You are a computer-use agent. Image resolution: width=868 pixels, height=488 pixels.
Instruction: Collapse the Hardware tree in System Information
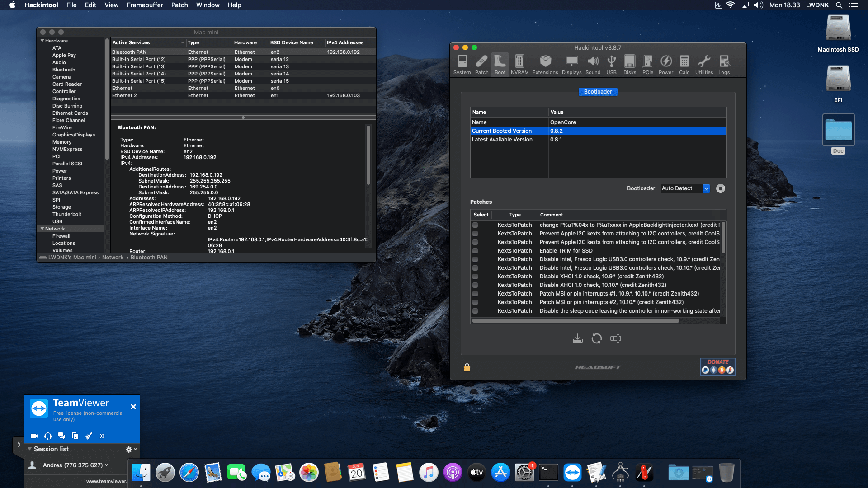(42, 41)
